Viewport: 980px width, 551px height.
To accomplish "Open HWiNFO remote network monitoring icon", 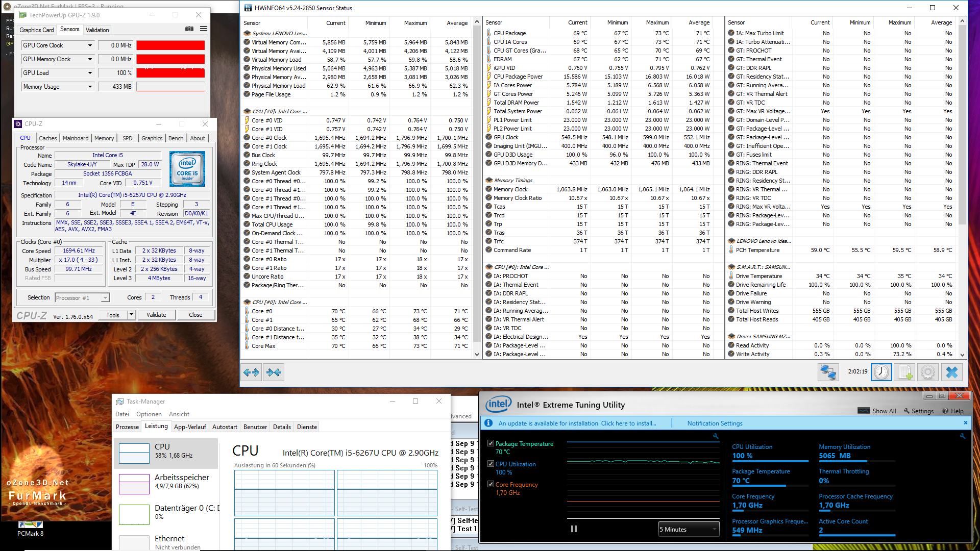I will click(827, 372).
